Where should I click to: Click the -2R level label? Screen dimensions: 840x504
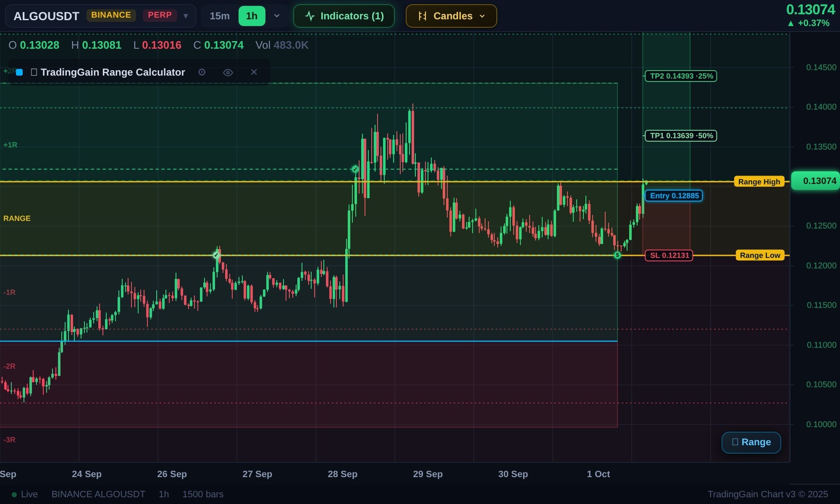click(x=9, y=366)
